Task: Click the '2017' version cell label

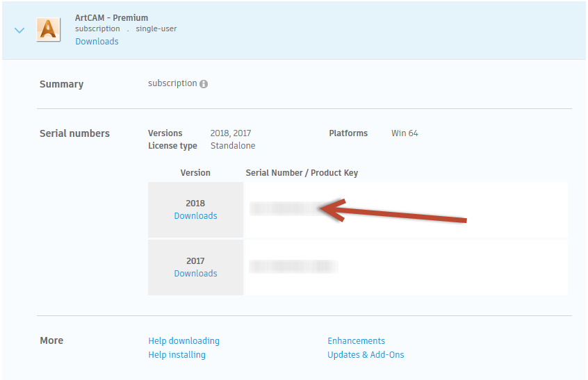Action: point(195,261)
